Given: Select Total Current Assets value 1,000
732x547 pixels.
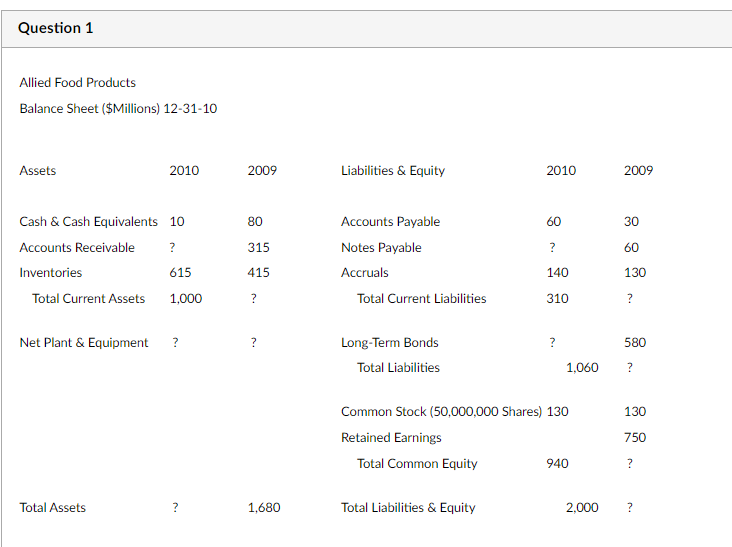Looking at the screenshot, I should [x=185, y=299].
